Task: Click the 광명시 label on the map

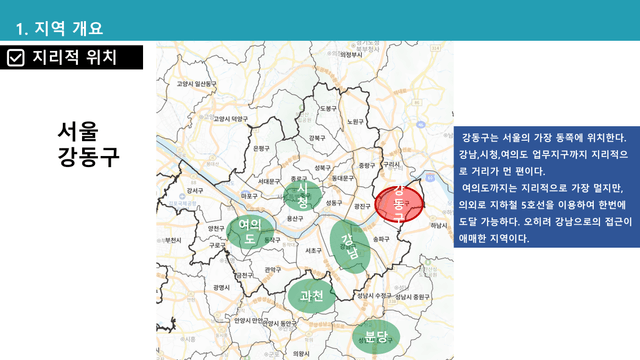Action: (x=221, y=287)
